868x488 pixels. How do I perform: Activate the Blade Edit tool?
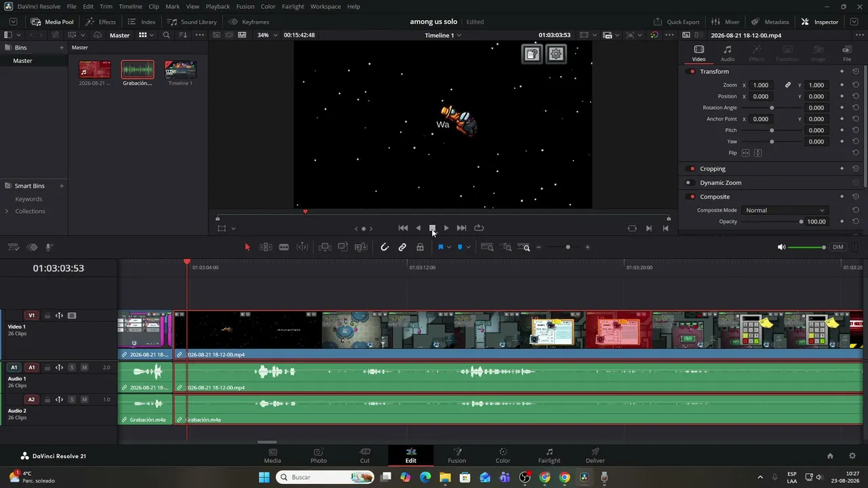coord(284,247)
